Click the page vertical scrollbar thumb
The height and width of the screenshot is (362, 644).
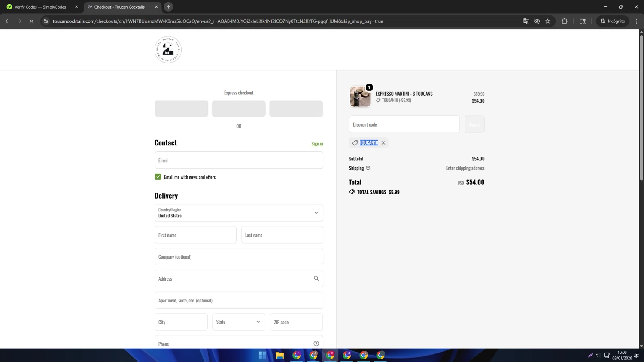[x=641, y=107]
